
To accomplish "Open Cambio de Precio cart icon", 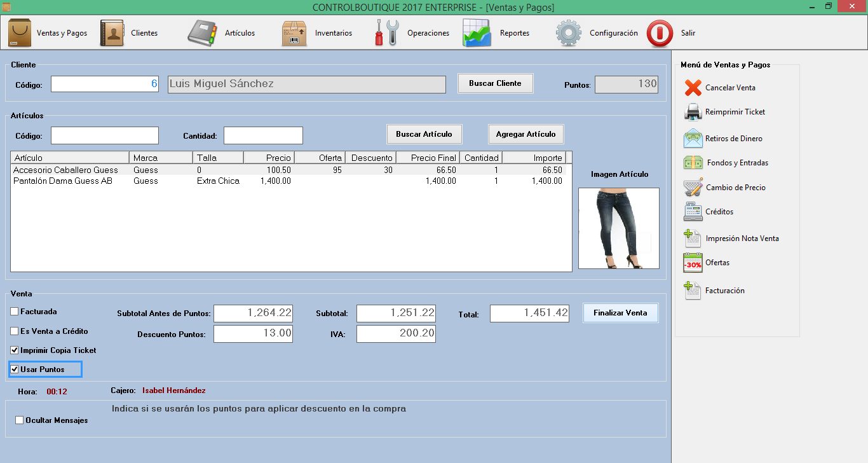I will pos(693,188).
